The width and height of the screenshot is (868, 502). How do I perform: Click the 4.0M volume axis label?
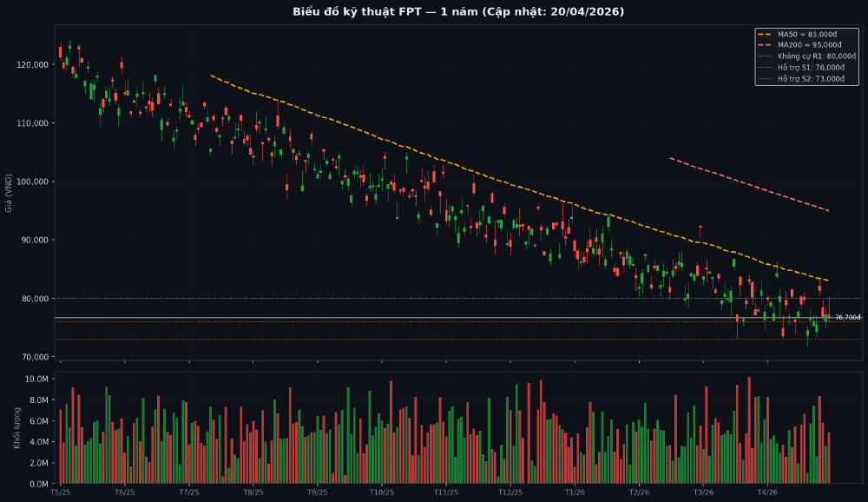39,442
